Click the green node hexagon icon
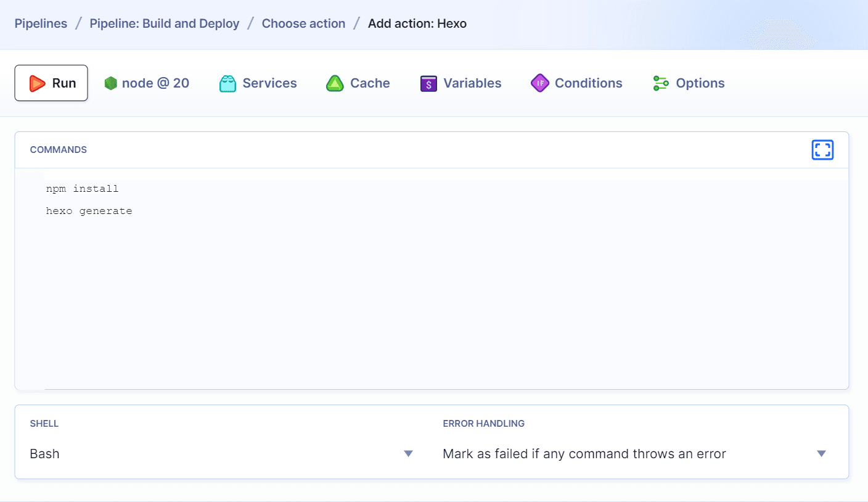 (x=110, y=83)
